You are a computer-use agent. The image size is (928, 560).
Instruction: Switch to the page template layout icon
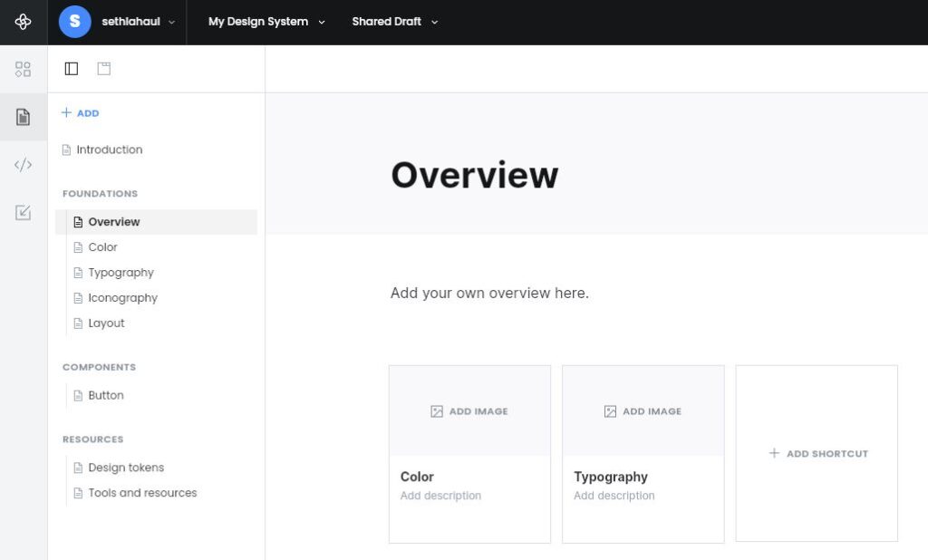click(x=104, y=69)
